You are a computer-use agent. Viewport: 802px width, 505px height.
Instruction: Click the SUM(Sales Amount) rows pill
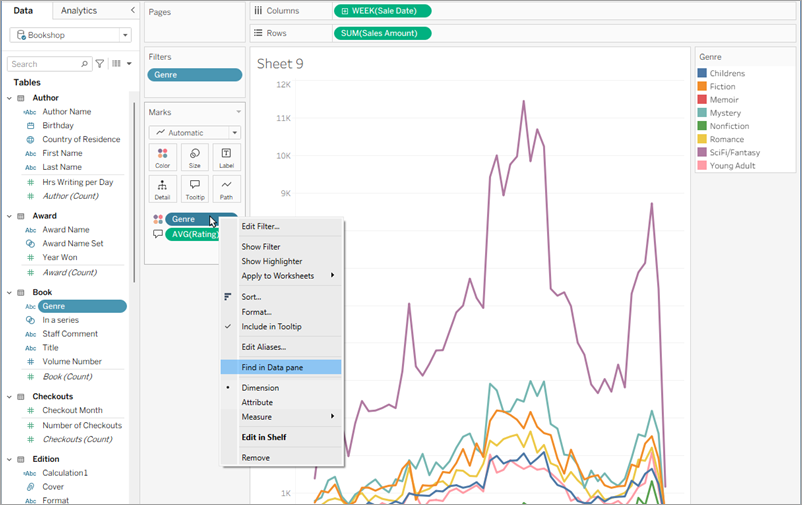pos(382,33)
